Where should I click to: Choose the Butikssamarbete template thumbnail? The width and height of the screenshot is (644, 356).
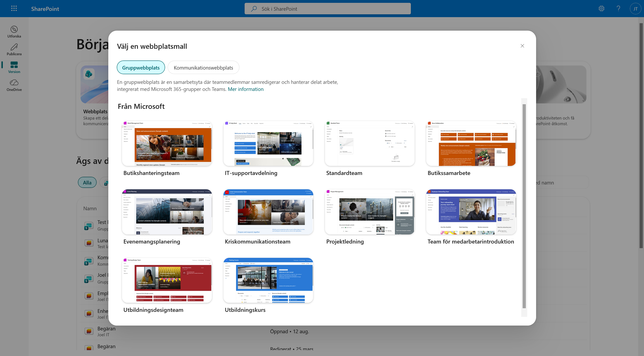[x=471, y=143]
